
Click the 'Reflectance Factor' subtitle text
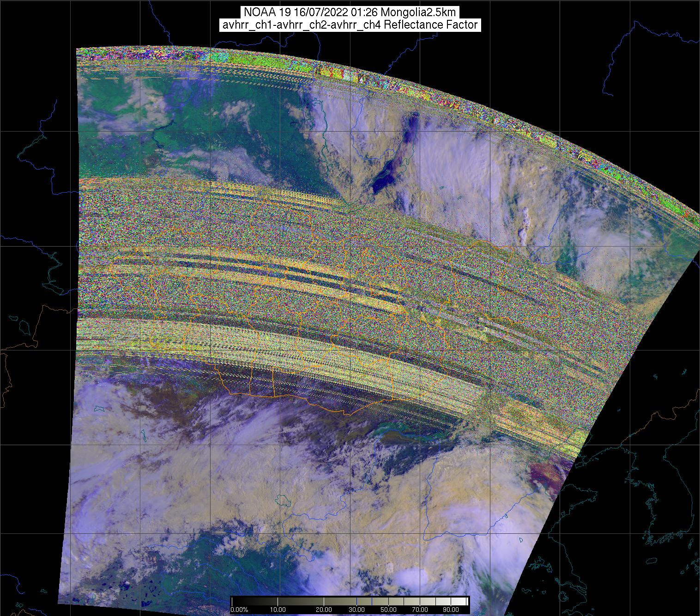coord(431,25)
